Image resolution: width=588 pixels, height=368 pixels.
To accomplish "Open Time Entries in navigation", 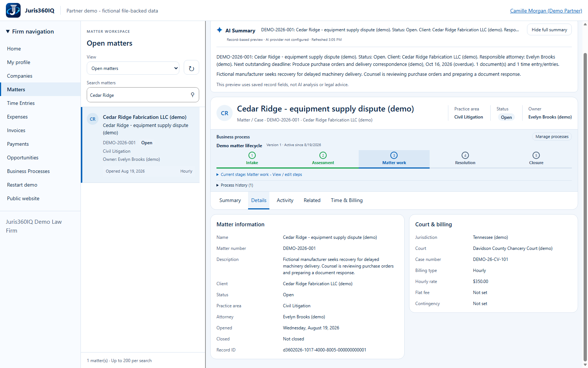I will tap(40, 103).
